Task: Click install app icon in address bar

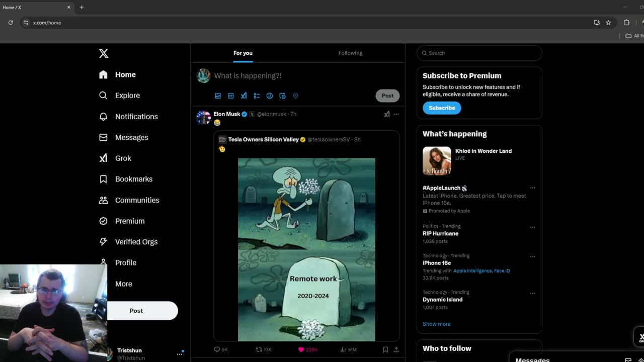Action: [597, 23]
